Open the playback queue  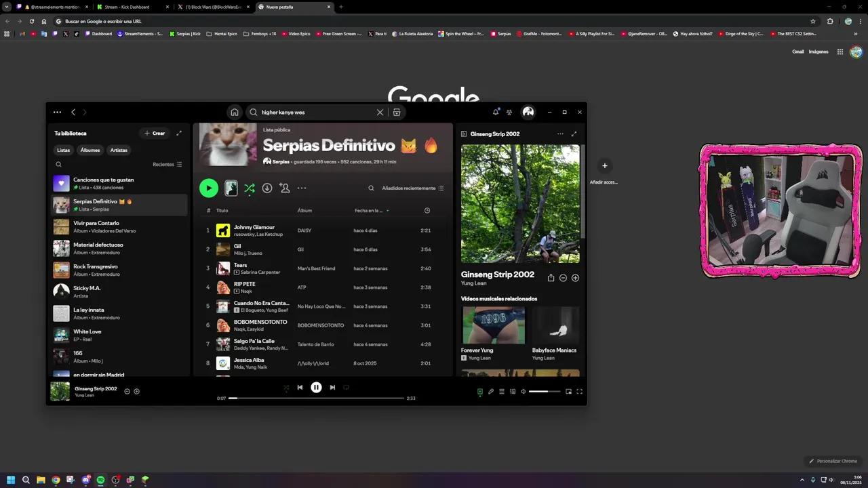[502, 392]
